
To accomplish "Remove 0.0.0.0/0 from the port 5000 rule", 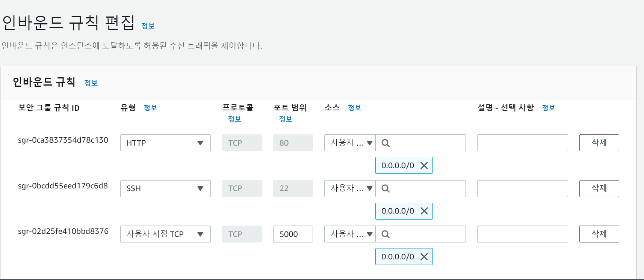I will point(424,257).
